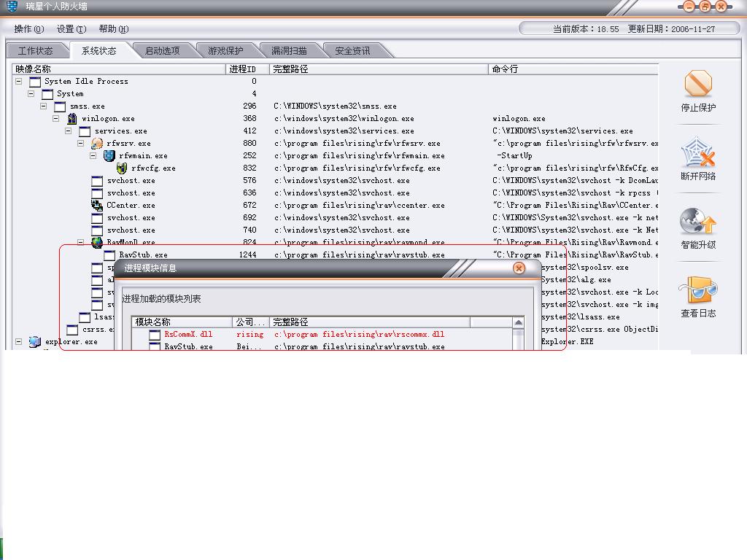747x560 pixels.
Task: Select the RavMonD.exe process icon
Action: point(97,242)
